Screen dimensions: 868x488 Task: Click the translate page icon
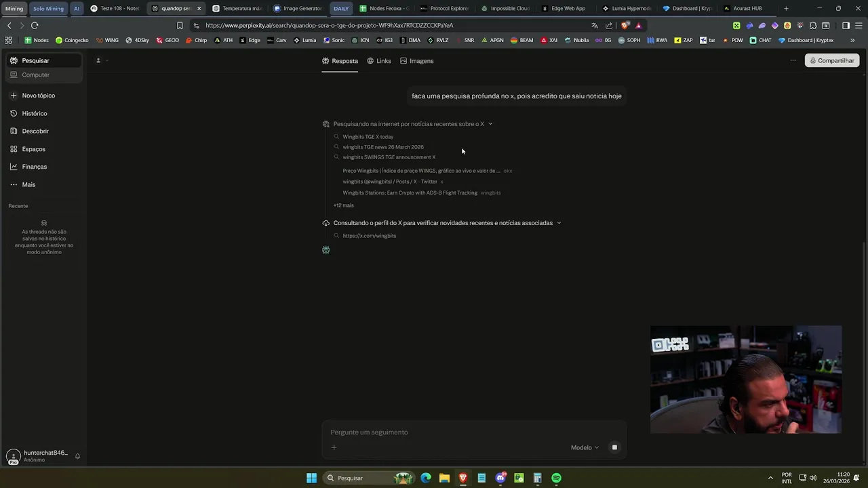pyautogui.click(x=595, y=25)
